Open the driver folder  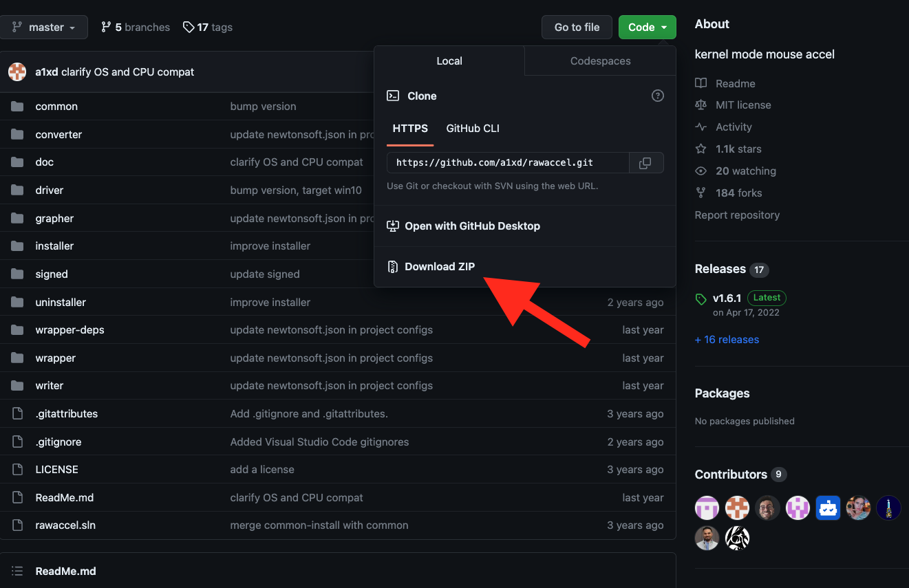click(x=50, y=190)
